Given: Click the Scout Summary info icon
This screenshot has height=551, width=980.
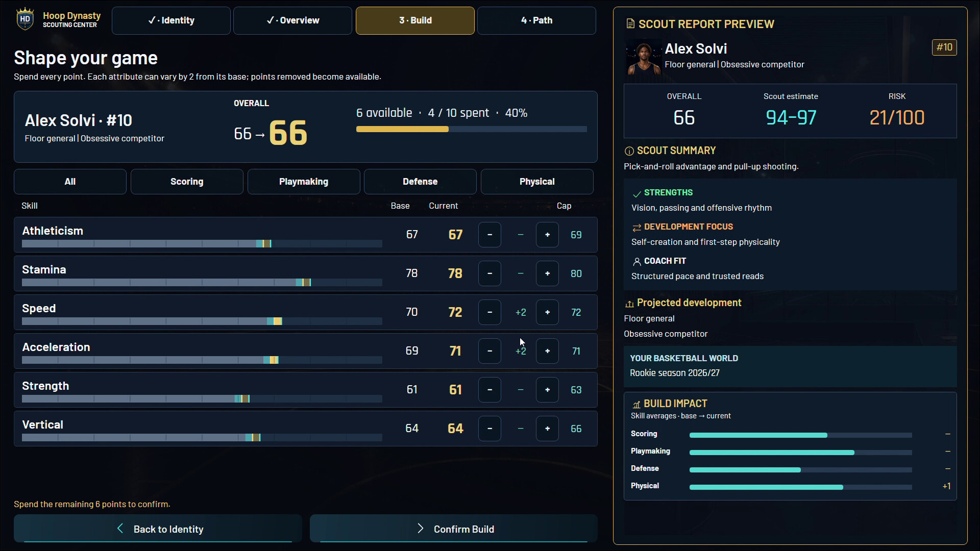Looking at the screenshot, I should click(629, 151).
